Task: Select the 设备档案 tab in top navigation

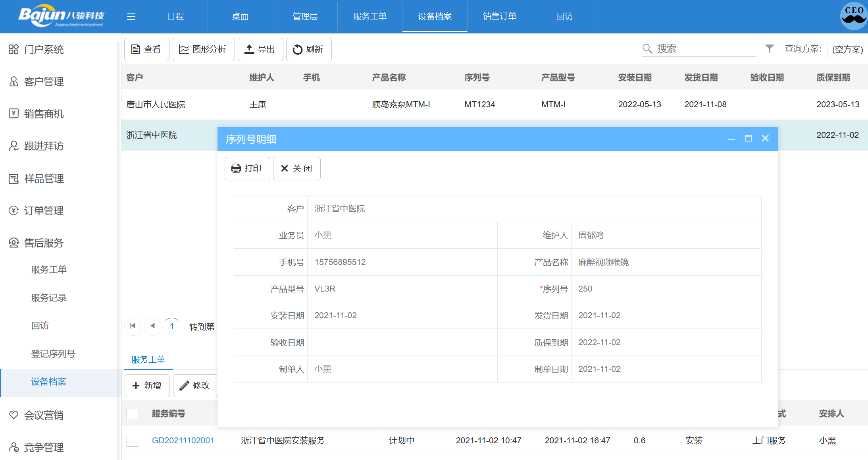Action: pyautogui.click(x=435, y=16)
